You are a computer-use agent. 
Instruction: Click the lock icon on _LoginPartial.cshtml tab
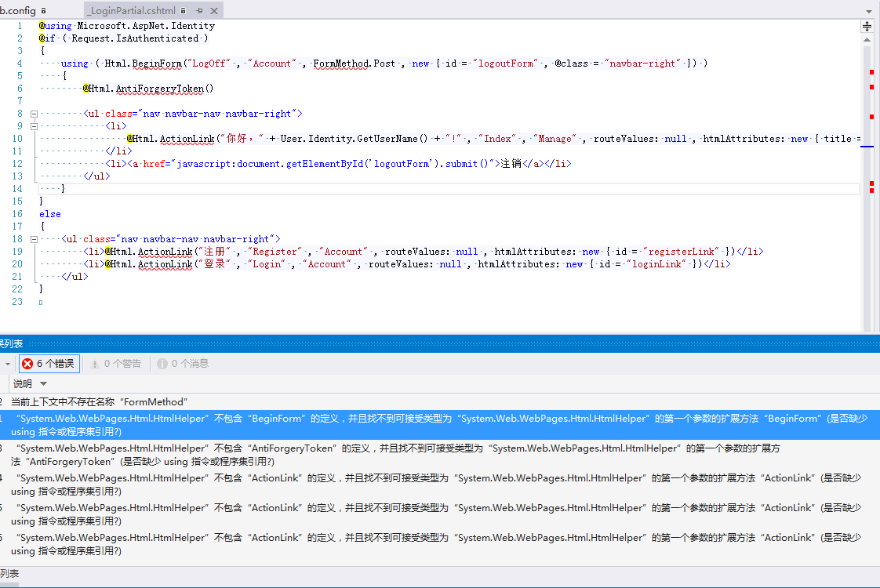click(183, 11)
